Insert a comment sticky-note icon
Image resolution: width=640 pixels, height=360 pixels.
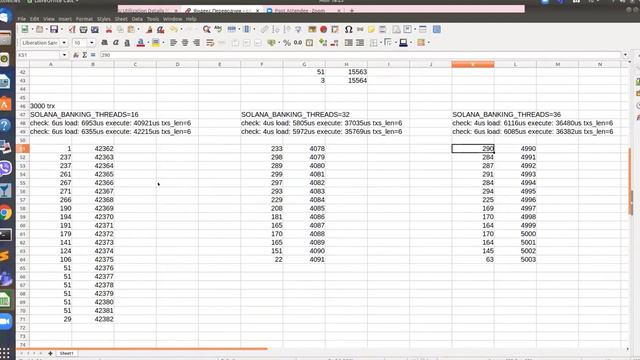tap(371, 29)
